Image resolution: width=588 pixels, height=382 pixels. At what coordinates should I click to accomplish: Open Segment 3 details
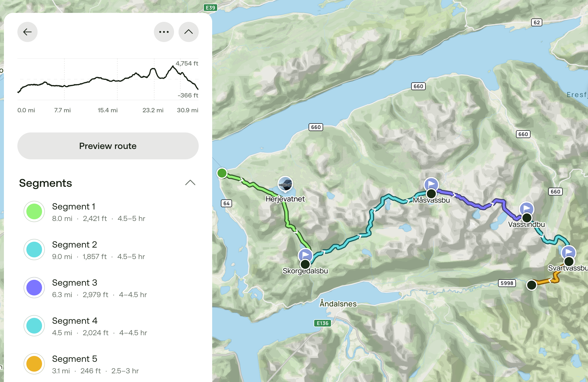(x=108, y=288)
